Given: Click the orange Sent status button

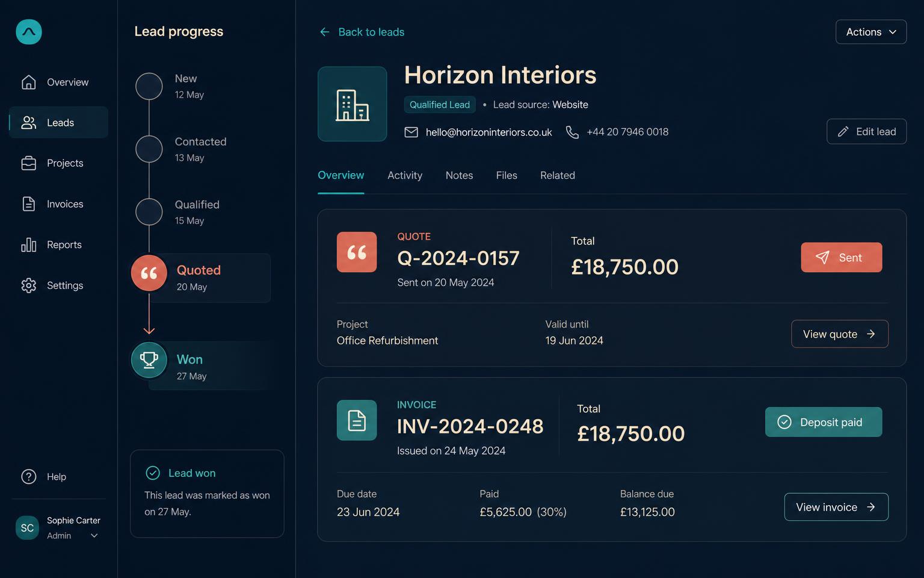Looking at the screenshot, I should coord(842,258).
